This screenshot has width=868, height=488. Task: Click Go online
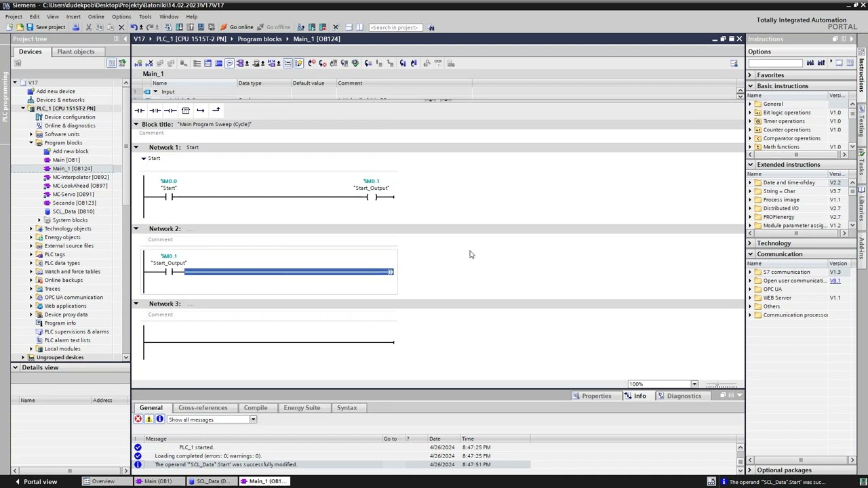pos(237,27)
